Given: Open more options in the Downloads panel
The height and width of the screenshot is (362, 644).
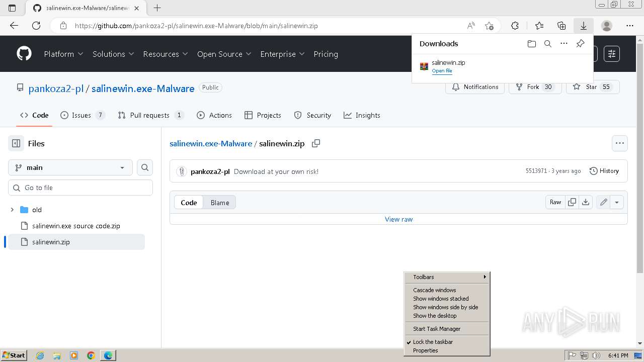Looking at the screenshot, I should click(x=564, y=44).
